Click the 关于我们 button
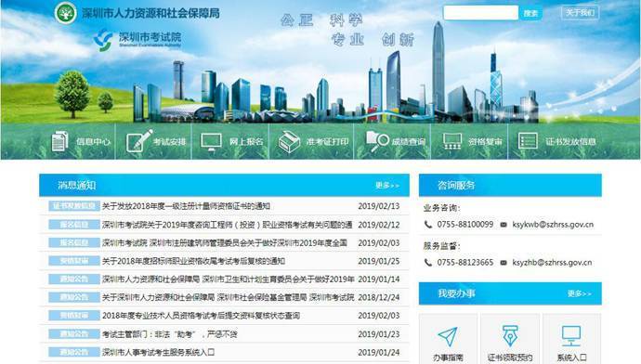 coord(580,13)
